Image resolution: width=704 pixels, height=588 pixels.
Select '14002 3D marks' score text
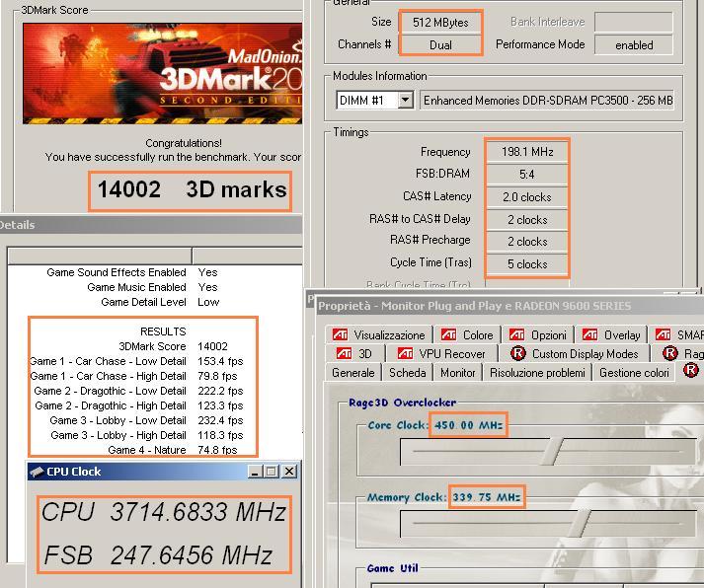[192, 189]
